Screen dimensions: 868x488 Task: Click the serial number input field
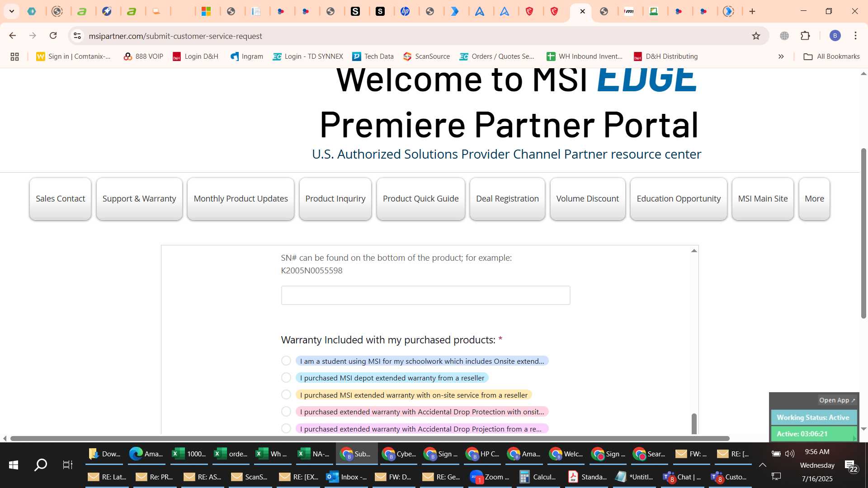click(x=425, y=295)
